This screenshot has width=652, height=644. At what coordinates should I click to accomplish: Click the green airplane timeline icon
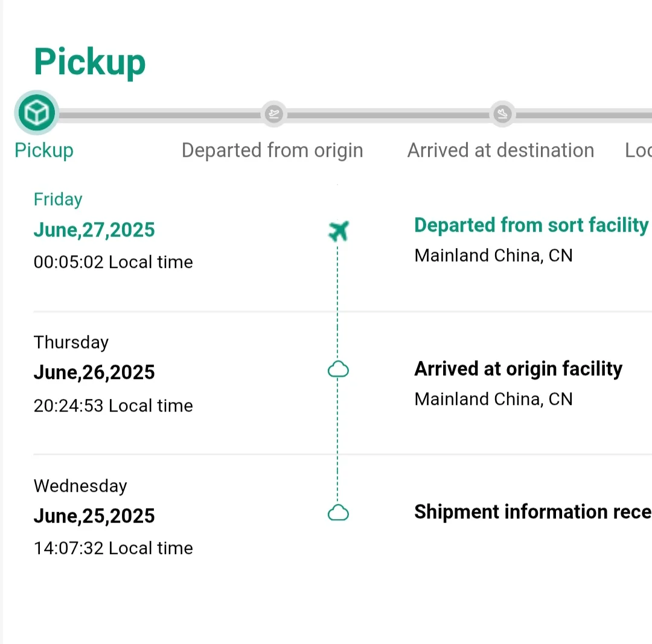pos(339,231)
